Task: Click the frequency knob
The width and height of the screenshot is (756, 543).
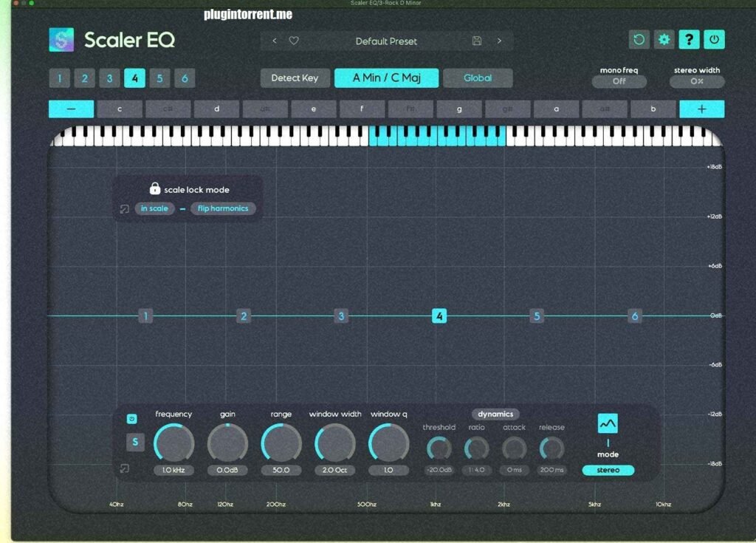Action: [173, 443]
